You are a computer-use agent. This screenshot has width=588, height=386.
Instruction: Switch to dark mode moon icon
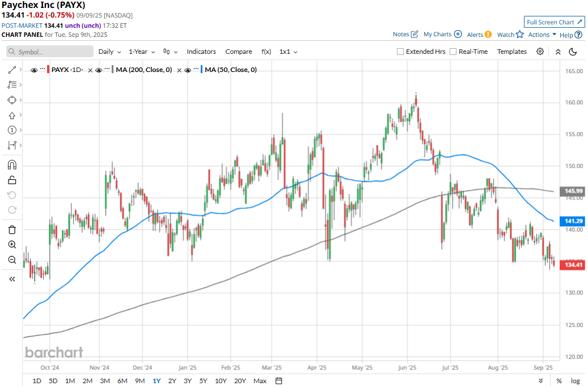(573, 52)
